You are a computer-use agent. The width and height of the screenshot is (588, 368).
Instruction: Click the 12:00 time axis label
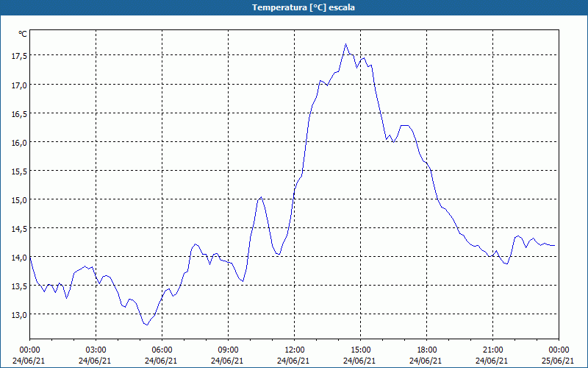[295, 350]
